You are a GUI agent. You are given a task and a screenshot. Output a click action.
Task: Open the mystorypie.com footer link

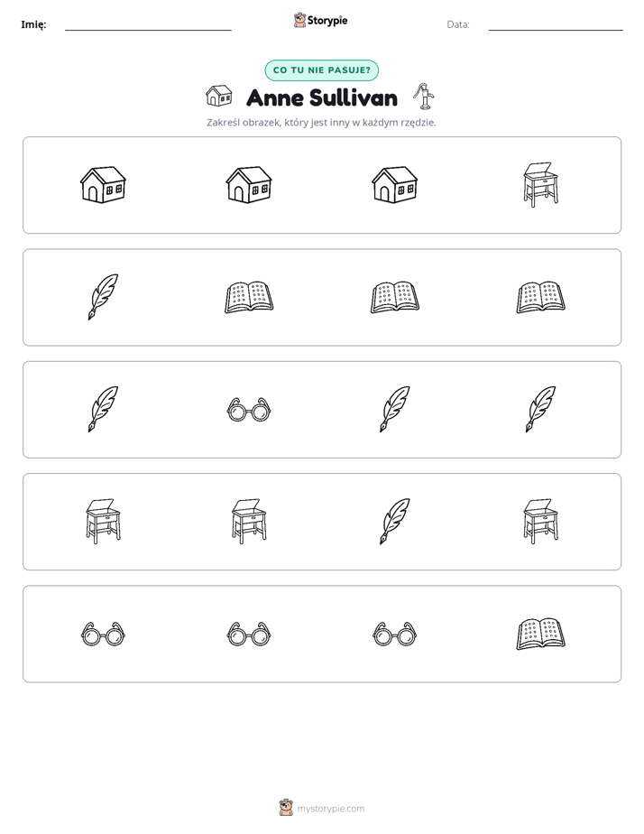click(x=330, y=809)
